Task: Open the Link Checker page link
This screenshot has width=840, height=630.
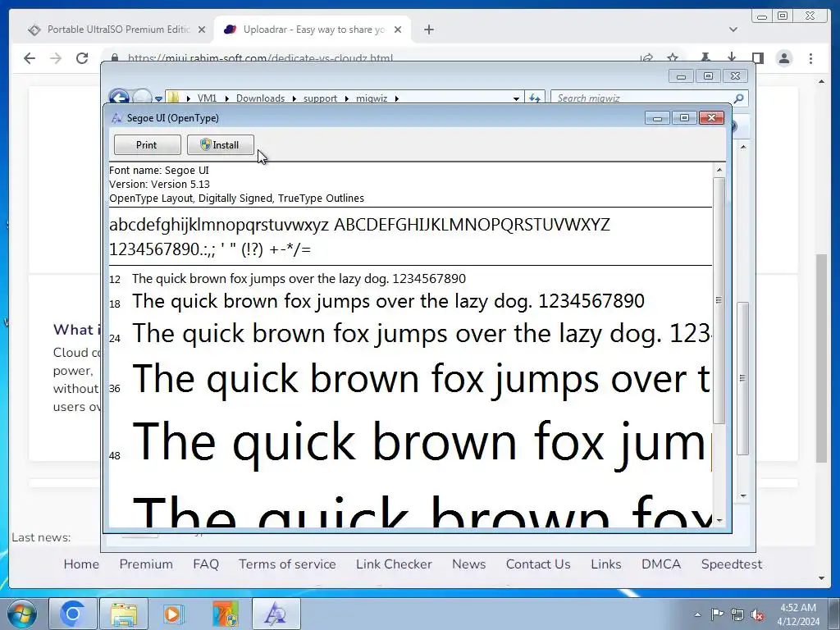Action: pyautogui.click(x=394, y=564)
